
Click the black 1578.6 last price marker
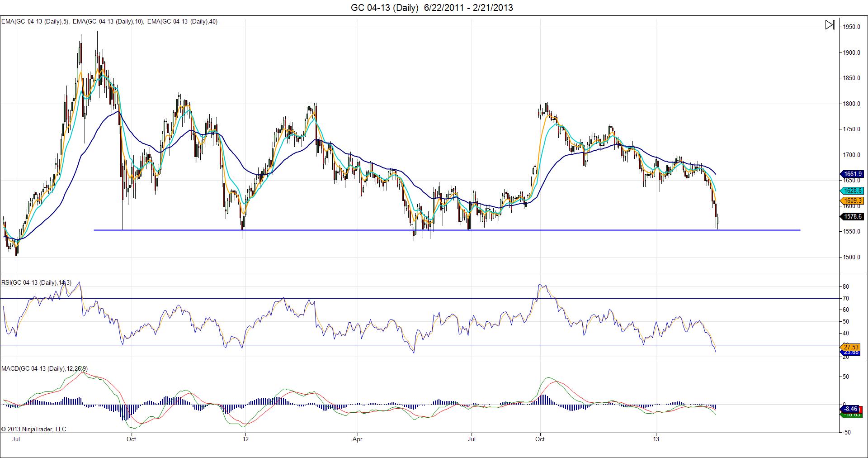[x=852, y=217]
